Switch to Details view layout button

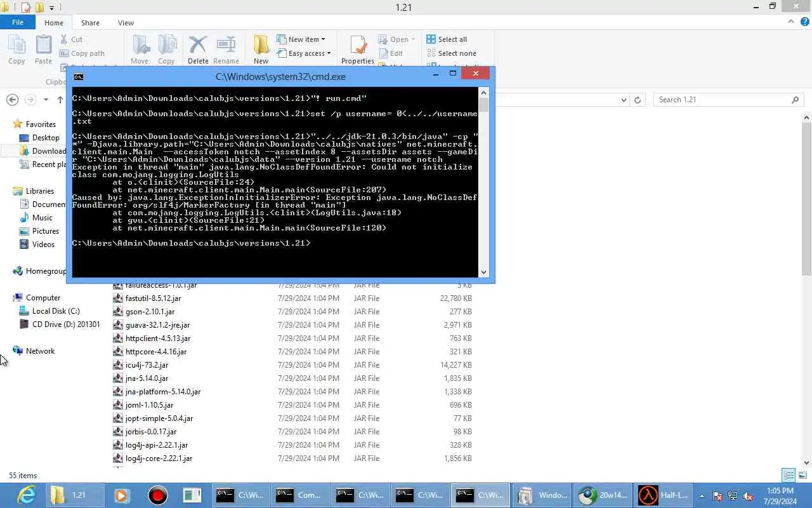pyautogui.click(x=789, y=475)
